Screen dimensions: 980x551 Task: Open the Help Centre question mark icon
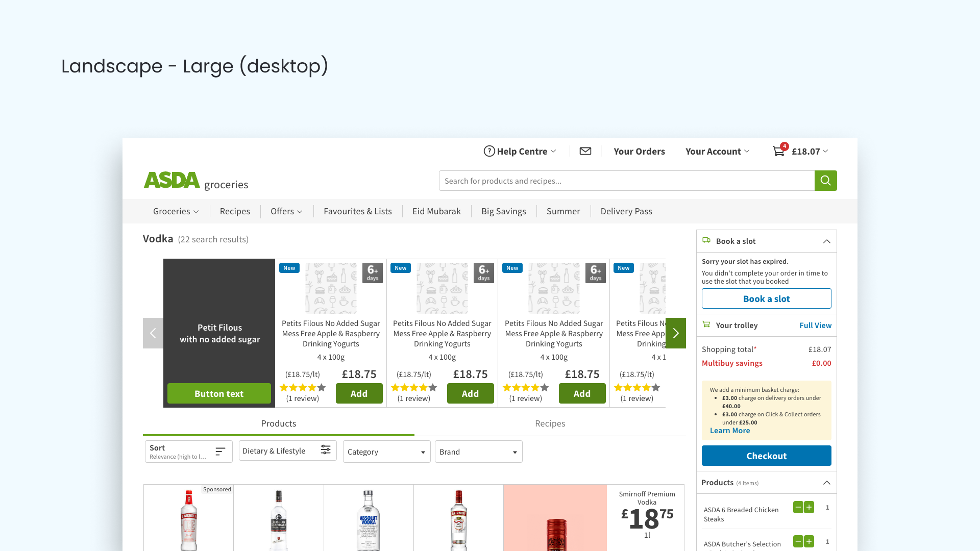tap(489, 151)
